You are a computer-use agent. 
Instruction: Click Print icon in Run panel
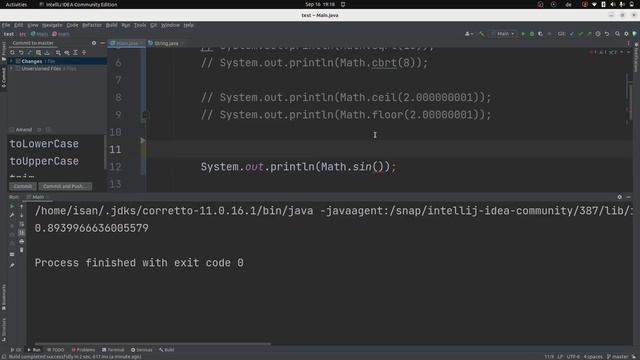point(22,241)
